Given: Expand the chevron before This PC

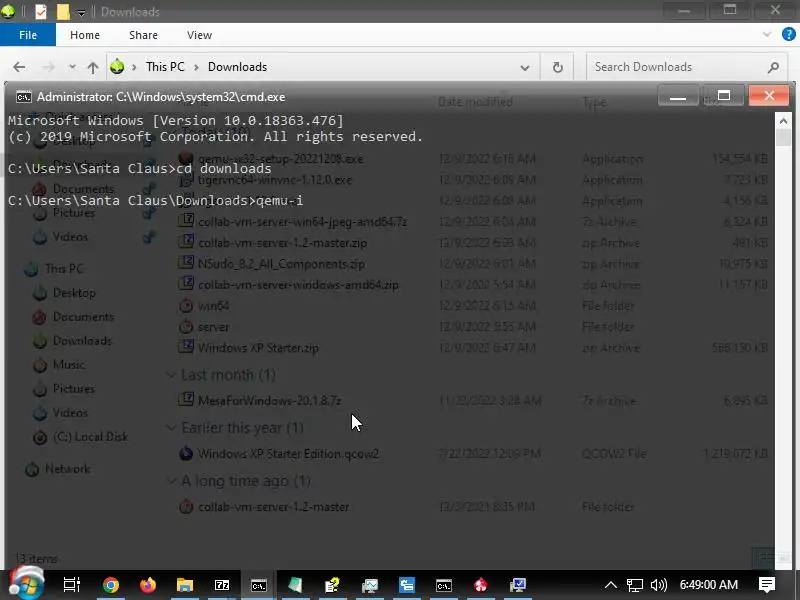Looking at the screenshot, I should (134, 67).
